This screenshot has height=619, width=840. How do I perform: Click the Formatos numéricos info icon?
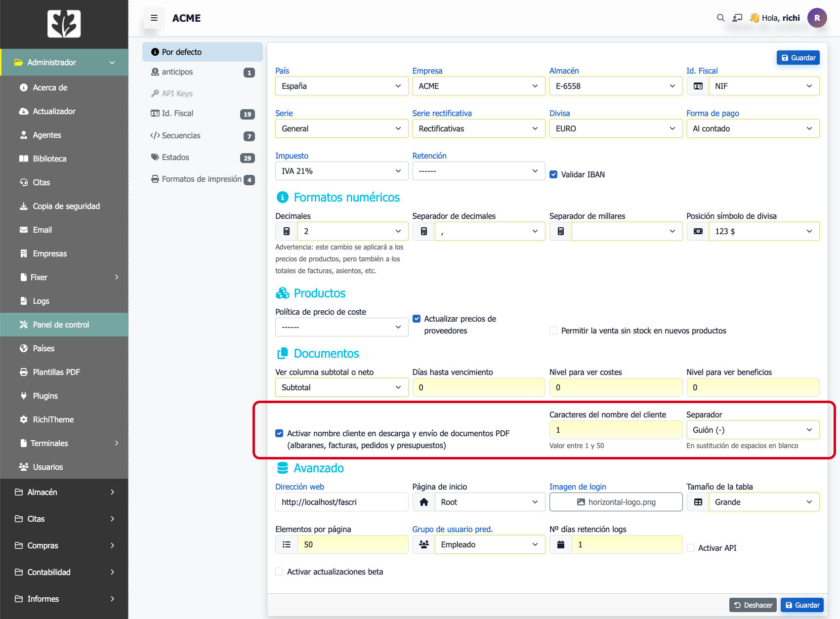(282, 198)
